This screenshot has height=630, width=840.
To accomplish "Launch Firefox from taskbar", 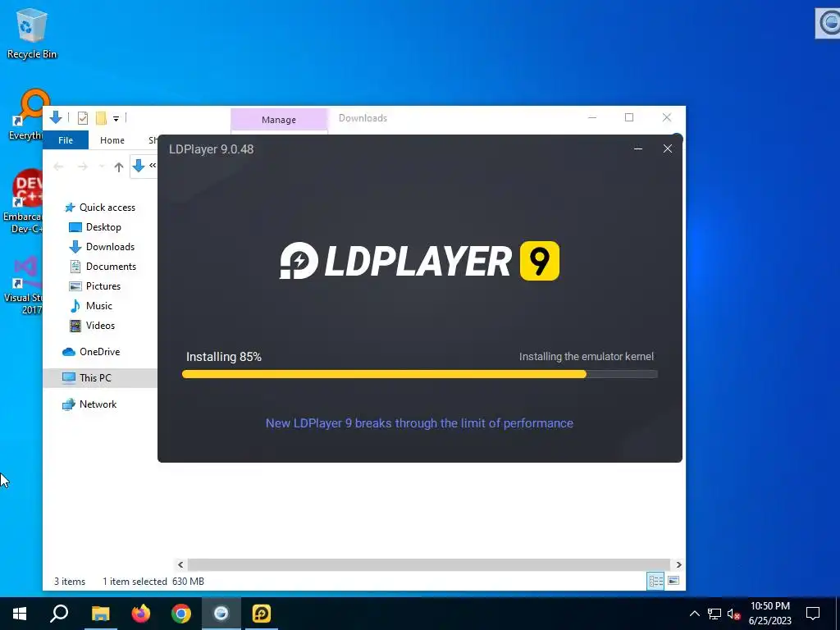I will pos(141,614).
